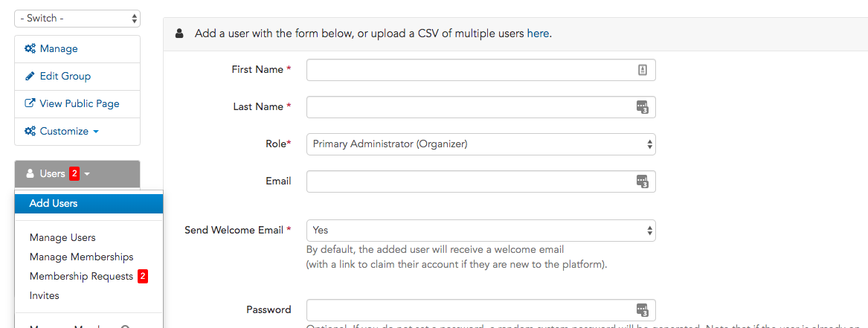868x328 pixels.
Task: Open Manage Memberships menu entry
Action: coord(81,257)
